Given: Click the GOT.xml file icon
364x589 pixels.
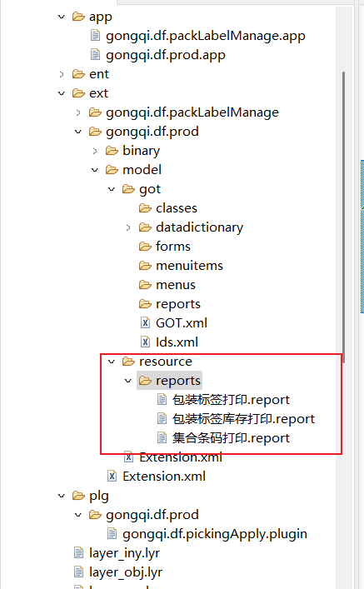Looking at the screenshot, I should pyautogui.click(x=145, y=322).
